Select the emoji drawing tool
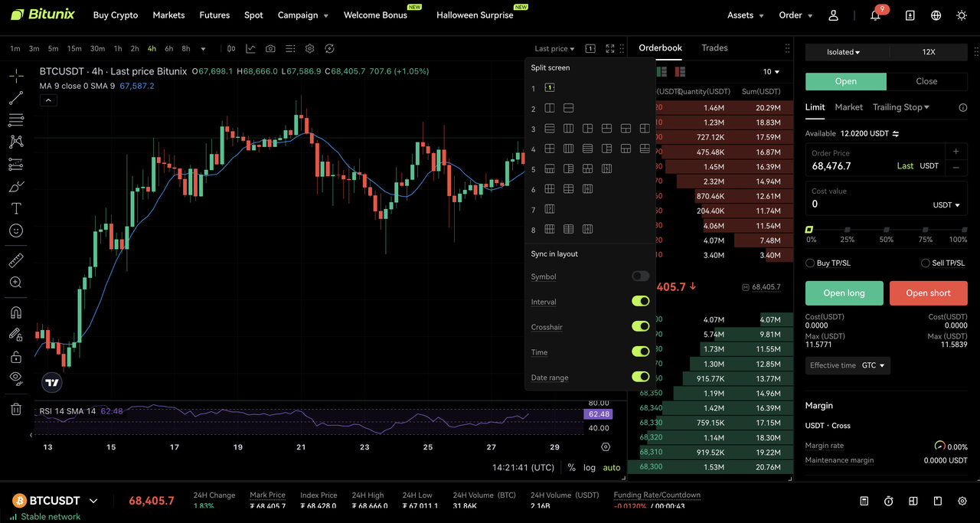The height and width of the screenshot is (523, 980). click(x=15, y=230)
